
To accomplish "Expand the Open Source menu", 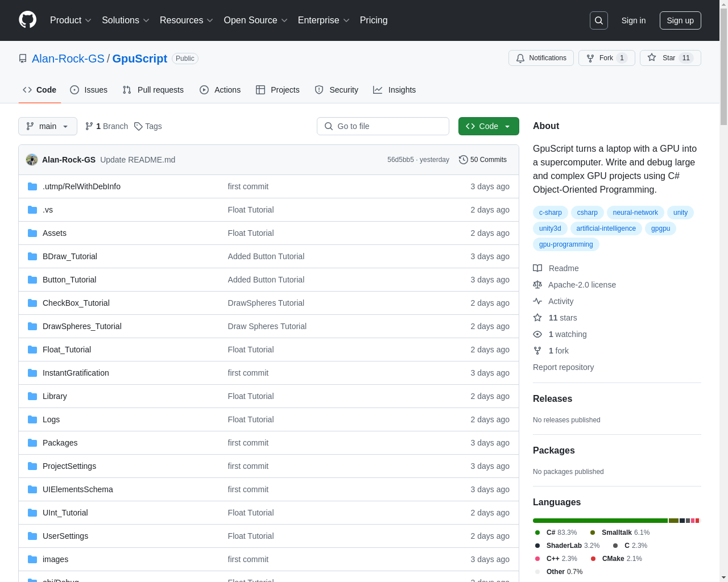I will [x=256, y=20].
